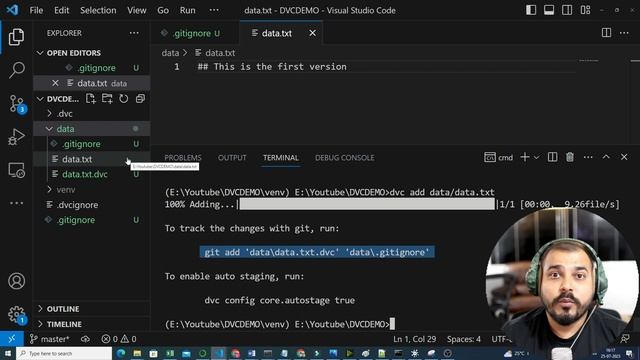Open the Run menu
This screenshot has width=640, height=360.
pos(187,10)
